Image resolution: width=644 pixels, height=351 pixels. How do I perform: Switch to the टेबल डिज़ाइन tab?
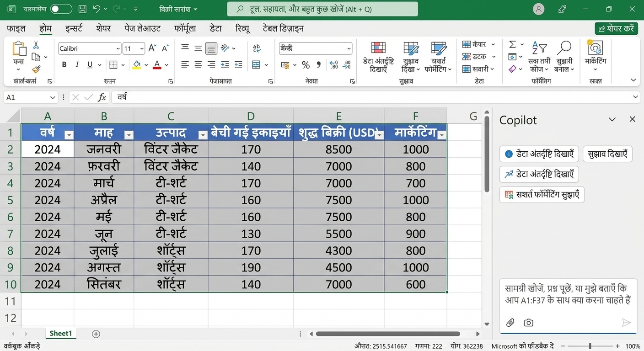[x=283, y=28]
